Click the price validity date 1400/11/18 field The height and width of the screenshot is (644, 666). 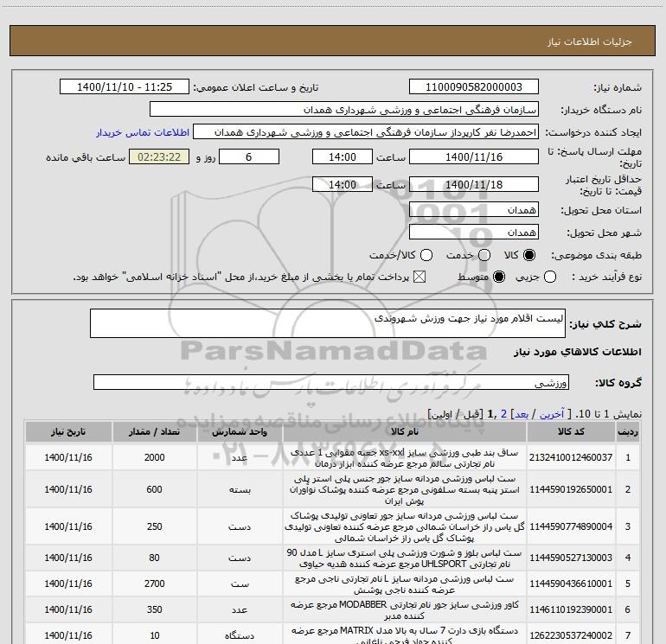(474, 184)
